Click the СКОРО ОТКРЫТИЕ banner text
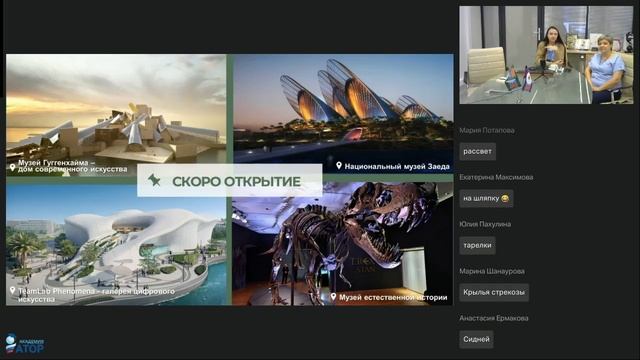Screen dimensions: 640x360 click(x=236, y=182)
